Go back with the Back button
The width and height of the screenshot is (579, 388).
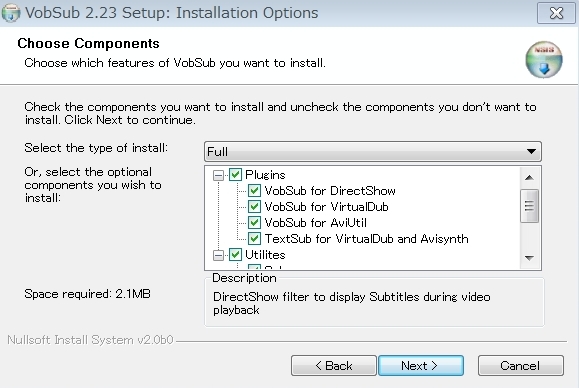point(334,365)
